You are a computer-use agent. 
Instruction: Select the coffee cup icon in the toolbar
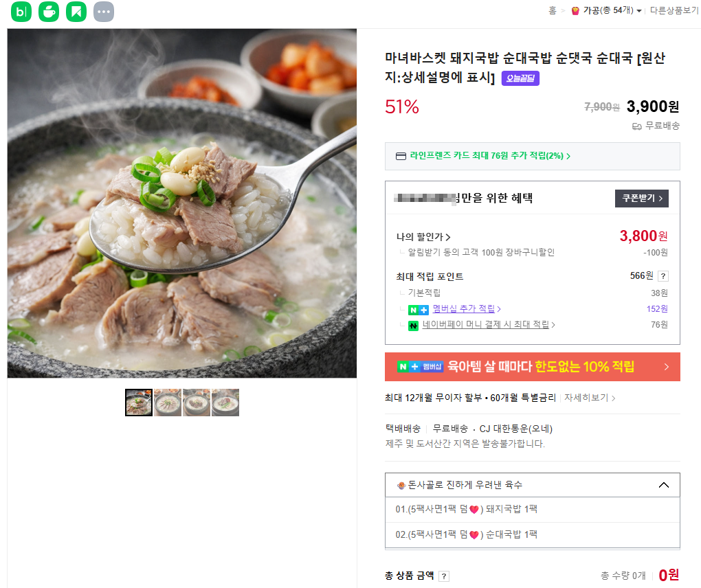point(48,11)
